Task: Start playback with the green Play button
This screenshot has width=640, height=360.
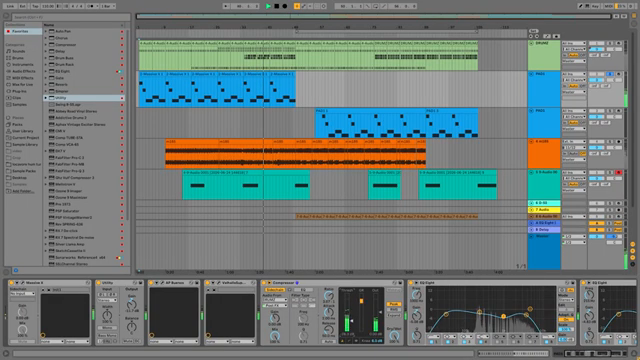Action: (x=268, y=6)
